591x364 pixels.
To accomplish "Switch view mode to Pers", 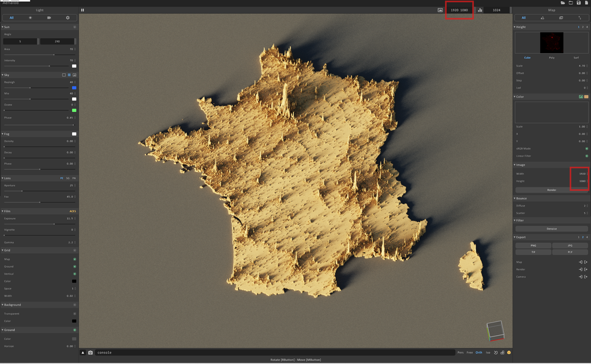I will [x=461, y=352].
